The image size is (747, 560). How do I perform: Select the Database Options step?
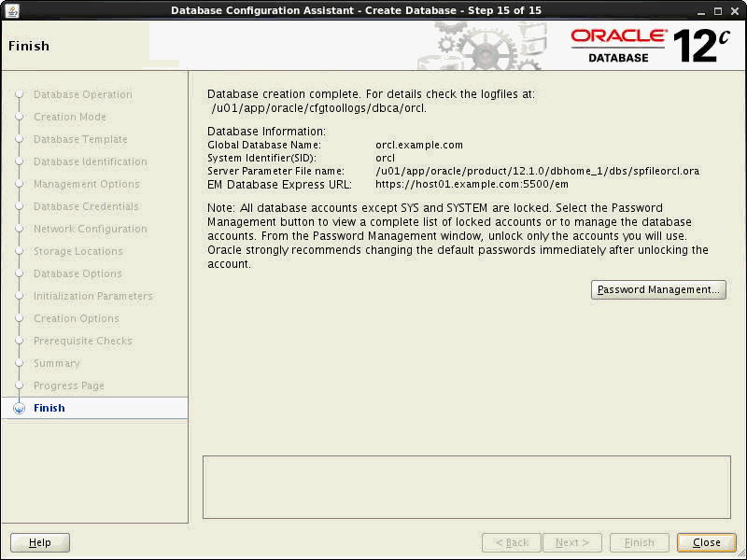(x=78, y=273)
